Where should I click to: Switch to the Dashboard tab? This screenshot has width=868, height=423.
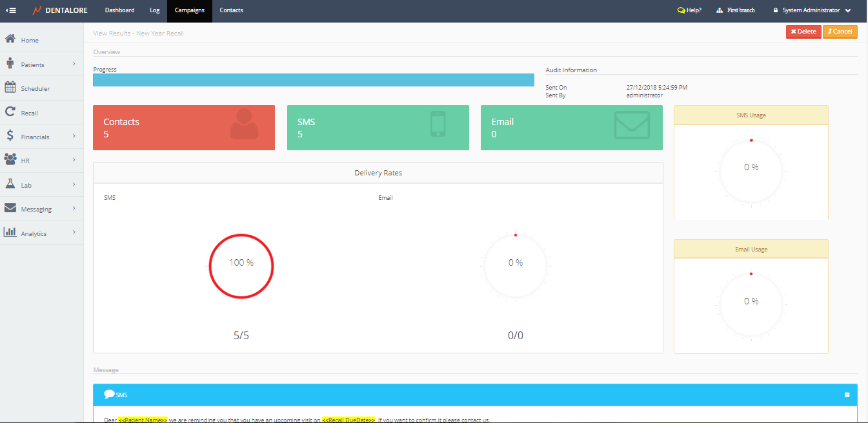(119, 10)
